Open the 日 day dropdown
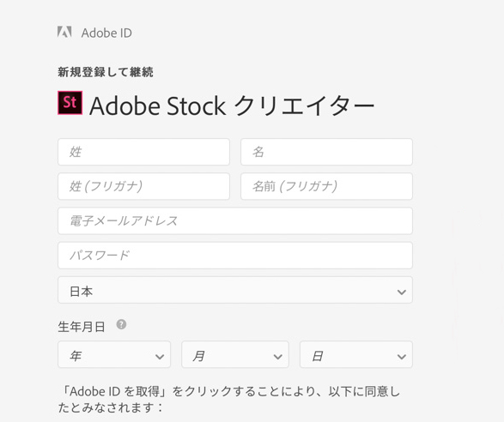 [x=355, y=354]
